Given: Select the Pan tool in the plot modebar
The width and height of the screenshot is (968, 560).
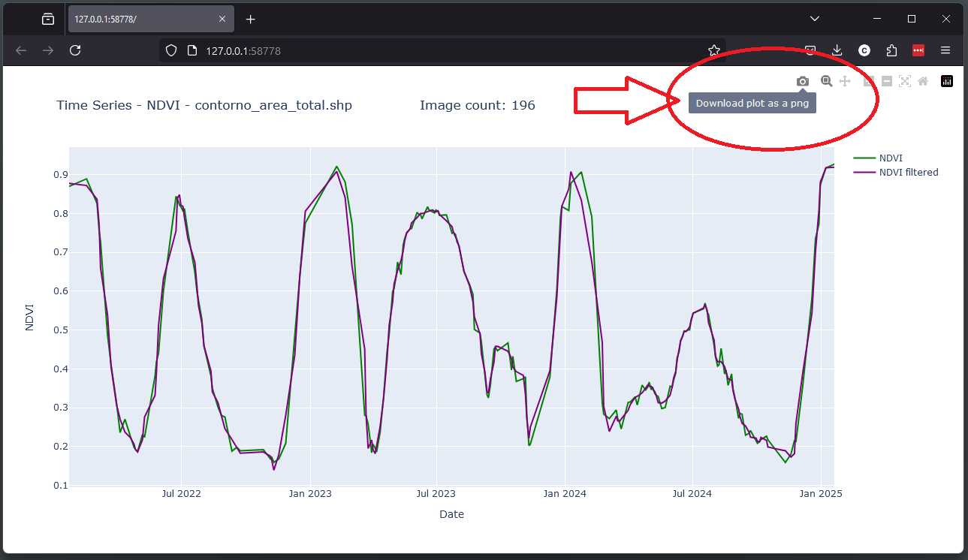Looking at the screenshot, I should pyautogui.click(x=845, y=81).
